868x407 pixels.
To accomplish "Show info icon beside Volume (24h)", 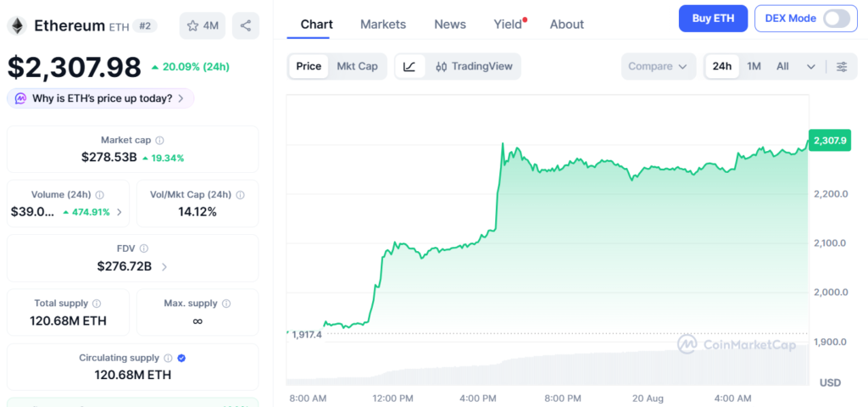I will pyautogui.click(x=100, y=195).
